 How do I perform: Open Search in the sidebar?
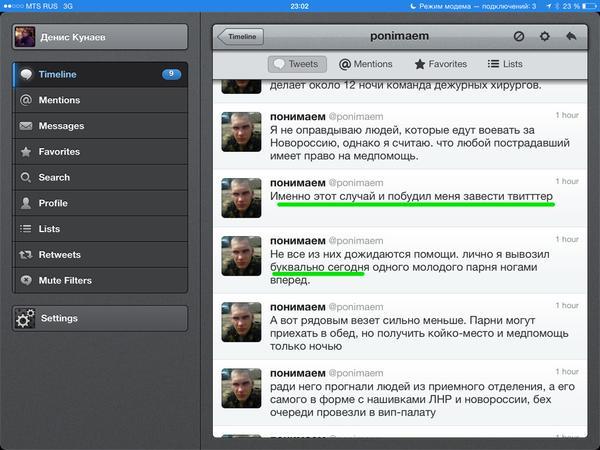click(x=99, y=177)
